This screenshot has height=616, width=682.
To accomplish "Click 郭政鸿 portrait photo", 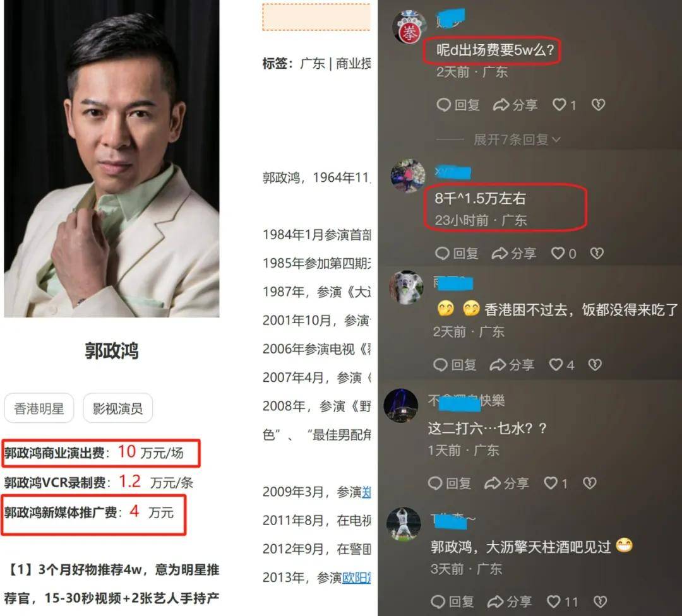I will [112, 158].
